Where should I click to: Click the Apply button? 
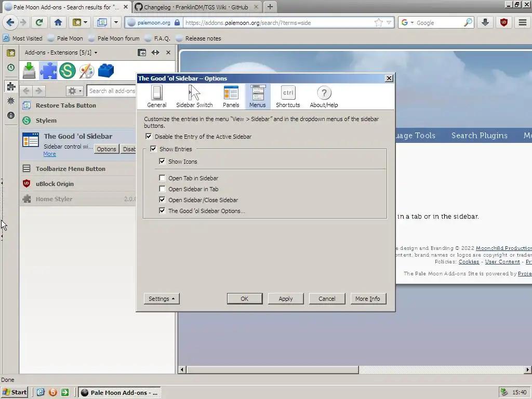tap(286, 299)
